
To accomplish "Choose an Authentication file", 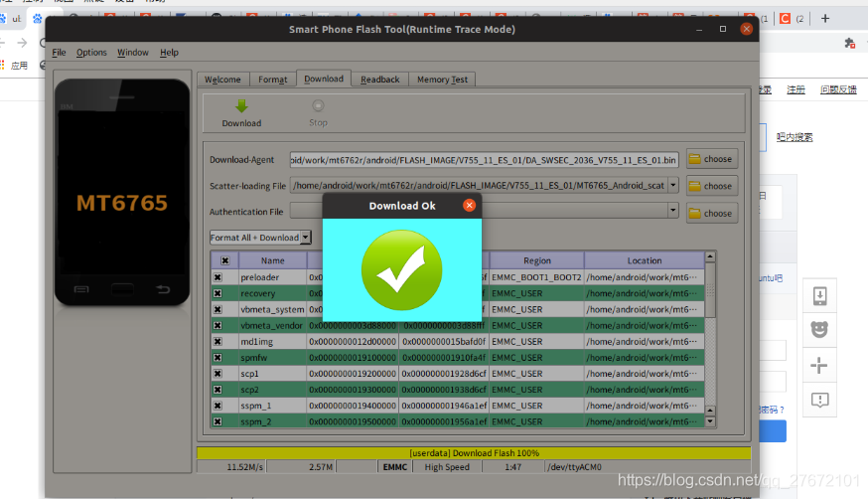I will (712, 214).
